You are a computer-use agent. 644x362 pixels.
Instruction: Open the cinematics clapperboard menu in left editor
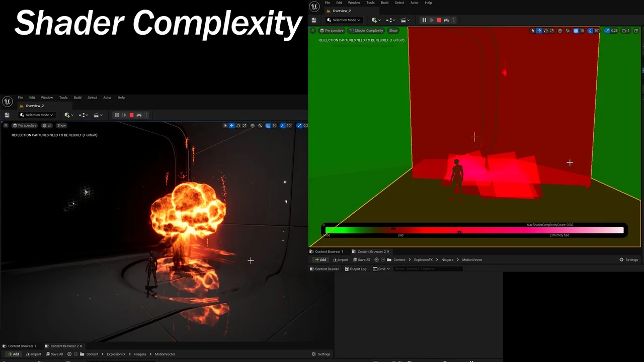tap(97, 115)
